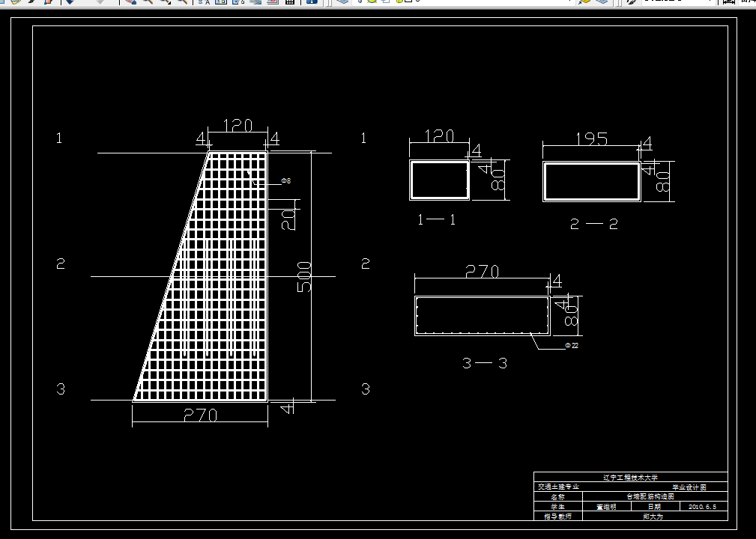
Task: Select 辽宁工程技术大学 title block header
Action: point(631,478)
